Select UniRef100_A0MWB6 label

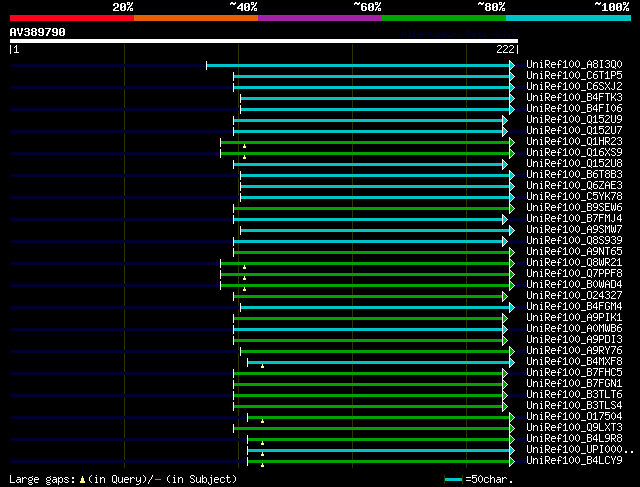pos(574,329)
